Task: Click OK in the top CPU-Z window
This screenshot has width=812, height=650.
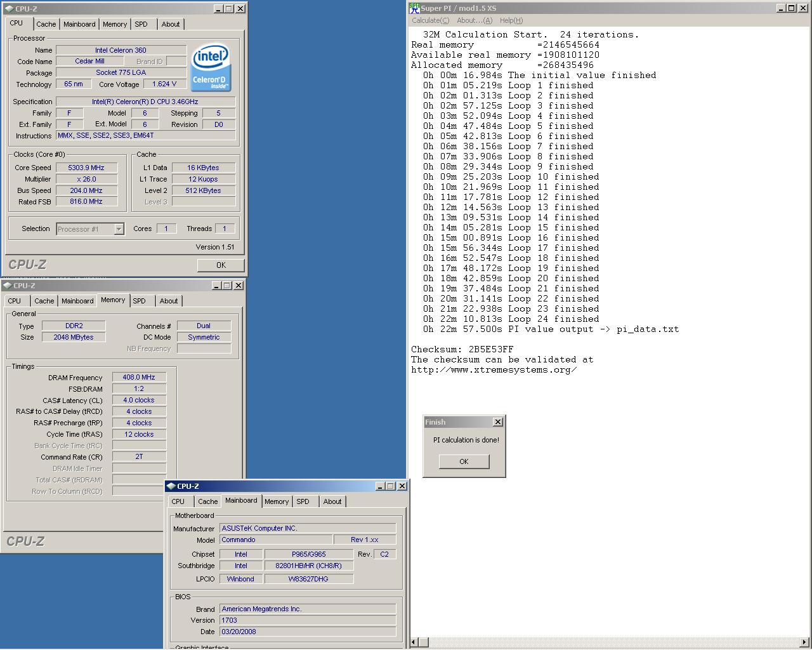Action: [221, 265]
